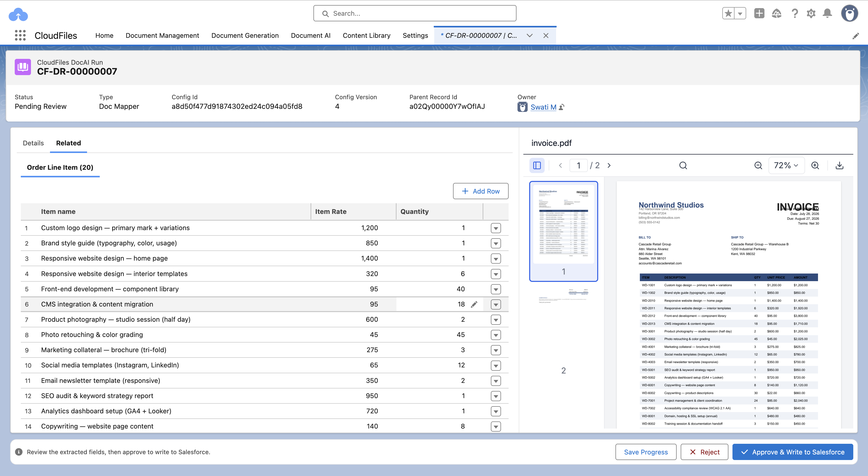Open the Trailhead guidance icon
The width and height of the screenshot is (868, 476).
pyautogui.click(x=777, y=13)
